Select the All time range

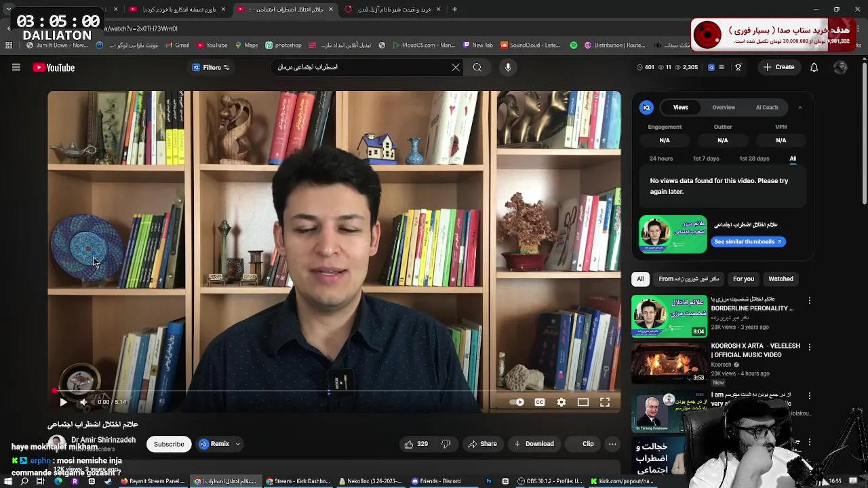793,159
